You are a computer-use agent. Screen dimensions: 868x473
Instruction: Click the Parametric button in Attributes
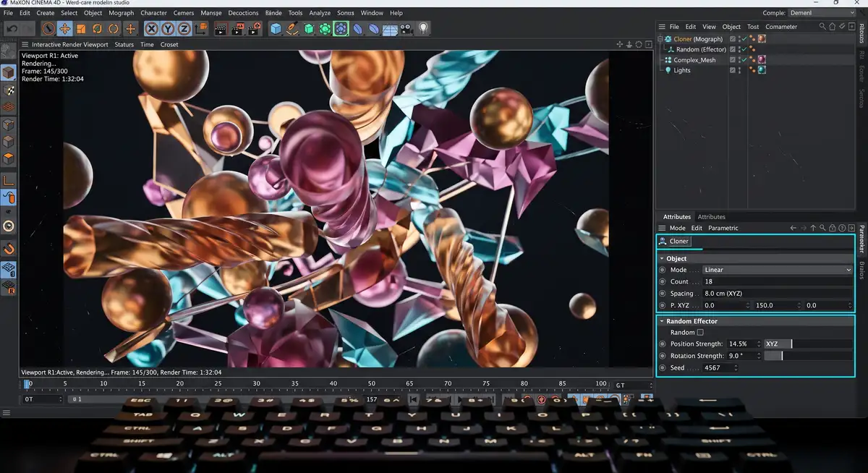point(723,228)
